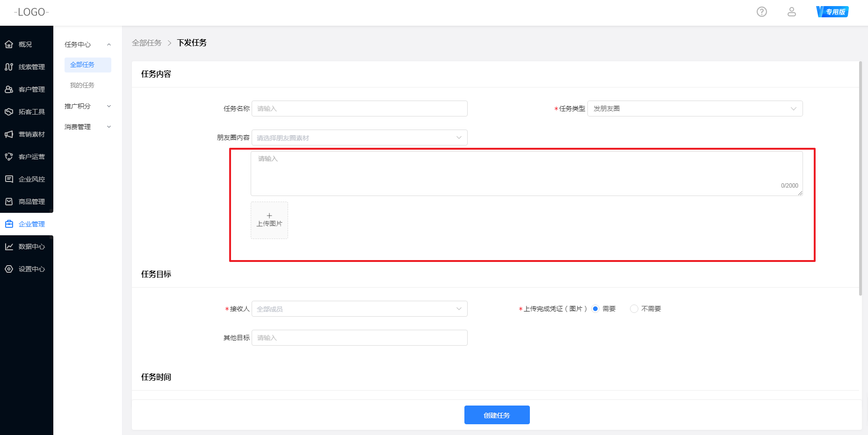Open 数据中心 chart icon
This screenshot has height=435, width=868.
(9, 246)
